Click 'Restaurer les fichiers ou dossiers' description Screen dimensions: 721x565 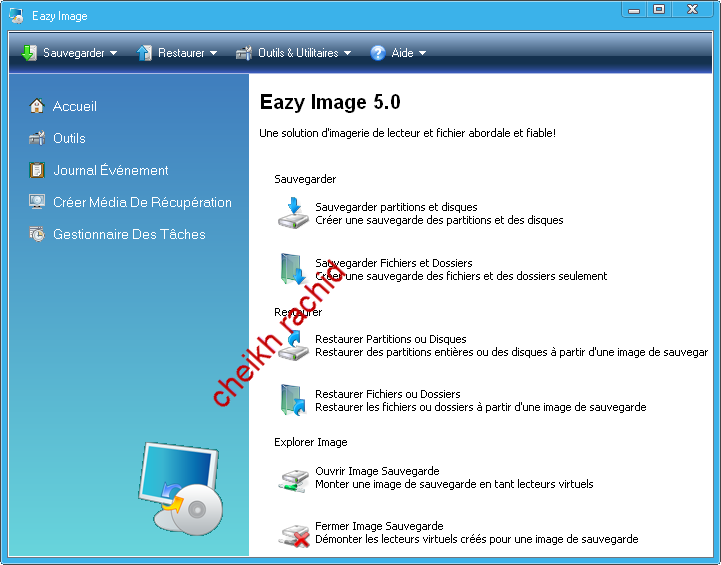tap(481, 407)
